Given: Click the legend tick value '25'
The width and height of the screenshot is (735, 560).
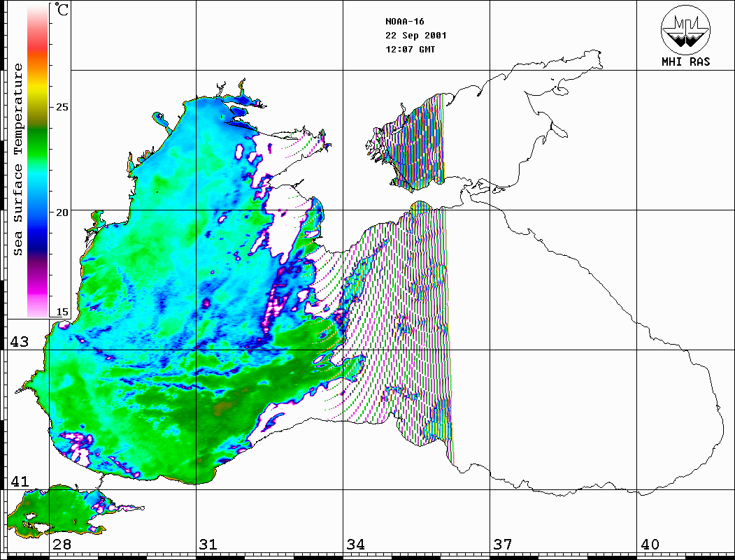Looking at the screenshot, I should (62, 107).
